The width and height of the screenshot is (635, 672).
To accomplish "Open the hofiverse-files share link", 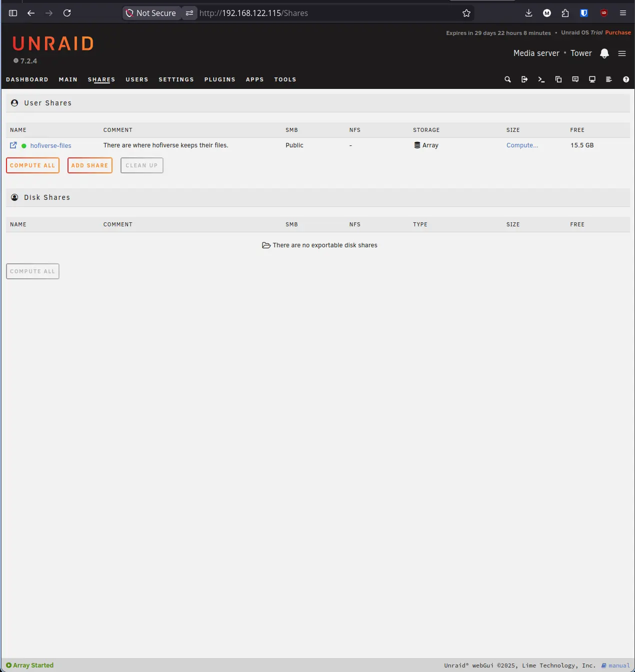I will point(50,146).
